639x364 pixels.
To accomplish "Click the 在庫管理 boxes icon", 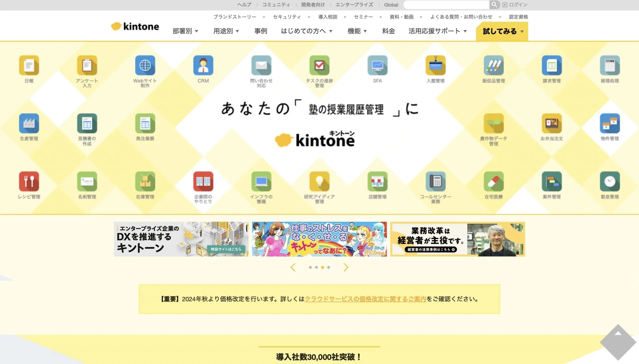I will (x=145, y=181).
